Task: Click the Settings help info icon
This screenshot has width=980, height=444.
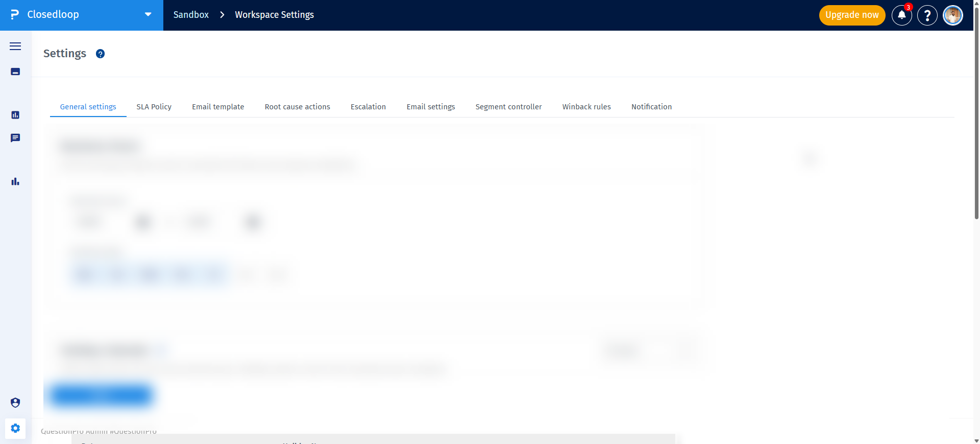Action: [101, 54]
